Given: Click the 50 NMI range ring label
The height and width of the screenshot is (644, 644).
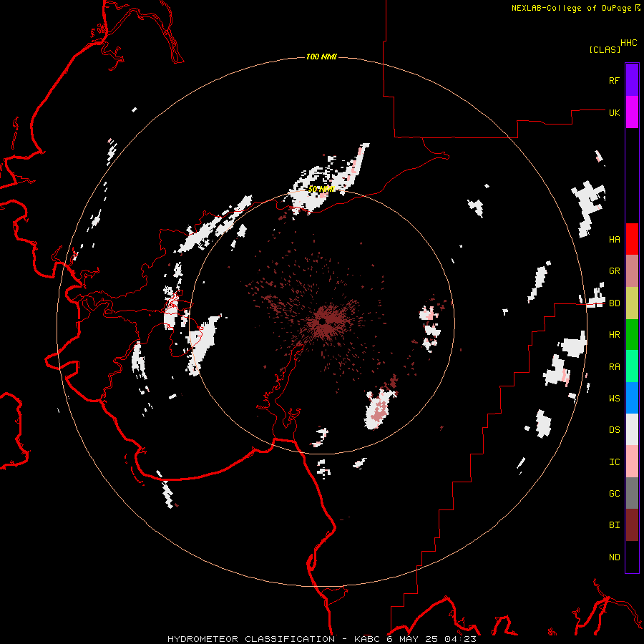Looking at the screenshot, I should point(321,190).
